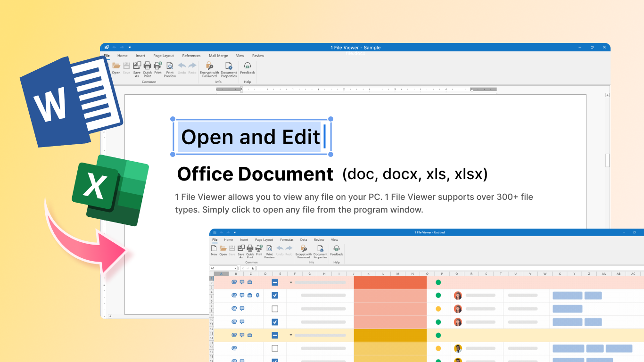Click Save As in the Sample document ribbon
644x362 pixels.
[137, 70]
